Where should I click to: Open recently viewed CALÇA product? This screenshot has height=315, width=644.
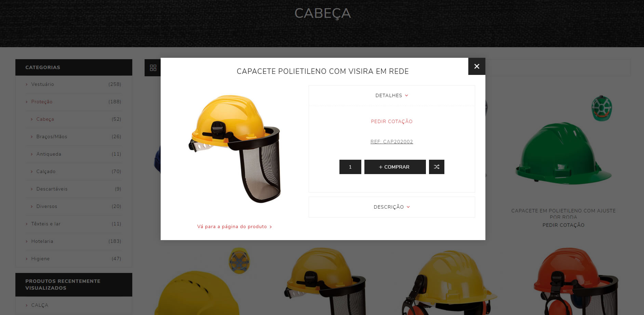[40, 305]
